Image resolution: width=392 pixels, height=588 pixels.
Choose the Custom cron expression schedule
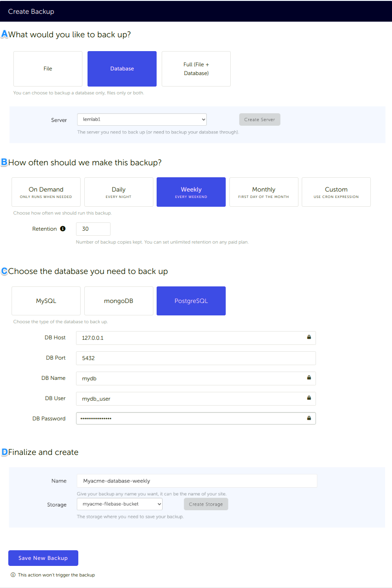[336, 192]
